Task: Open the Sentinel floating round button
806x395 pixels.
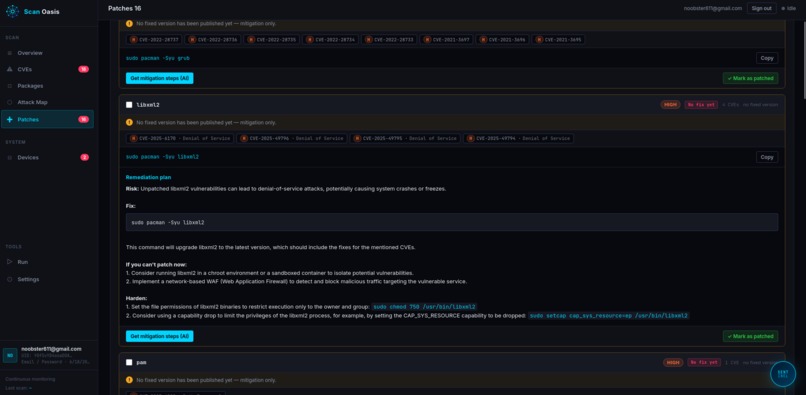Action: coord(782,374)
